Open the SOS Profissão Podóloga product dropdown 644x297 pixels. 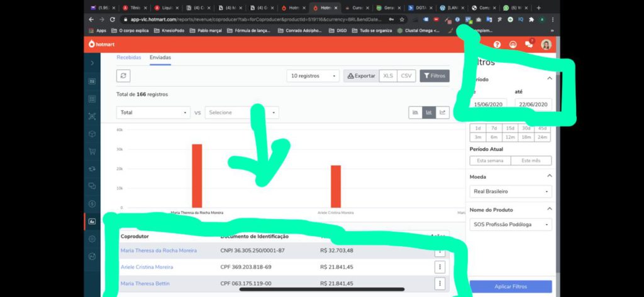511,224
